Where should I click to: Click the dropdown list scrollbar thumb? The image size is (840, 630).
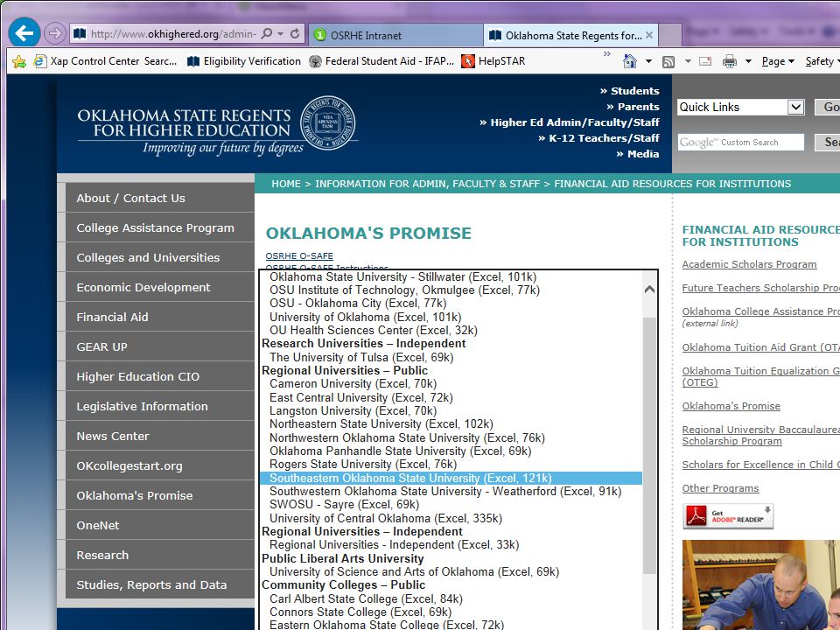[650, 445]
